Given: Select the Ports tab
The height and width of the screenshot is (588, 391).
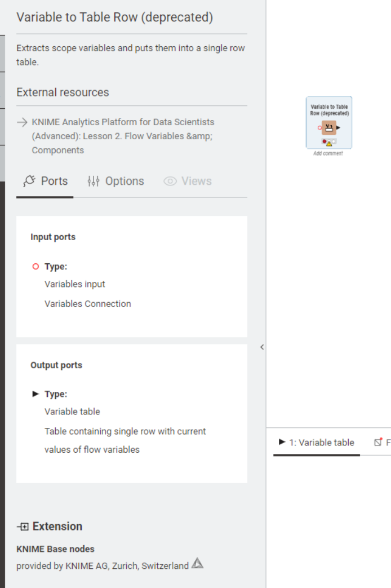Looking at the screenshot, I should click(45, 181).
